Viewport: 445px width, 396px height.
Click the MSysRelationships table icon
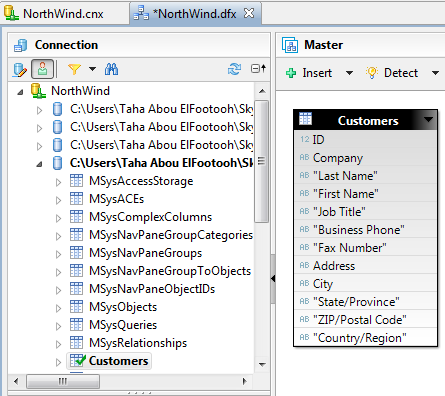pyautogui.click(x=76, y=343)
